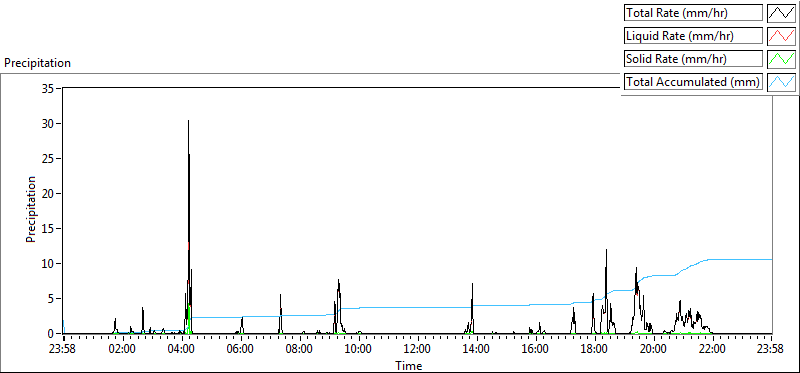Click the 5 tick label on Y axis
The image size is (800, 373).
coord(52,299)
